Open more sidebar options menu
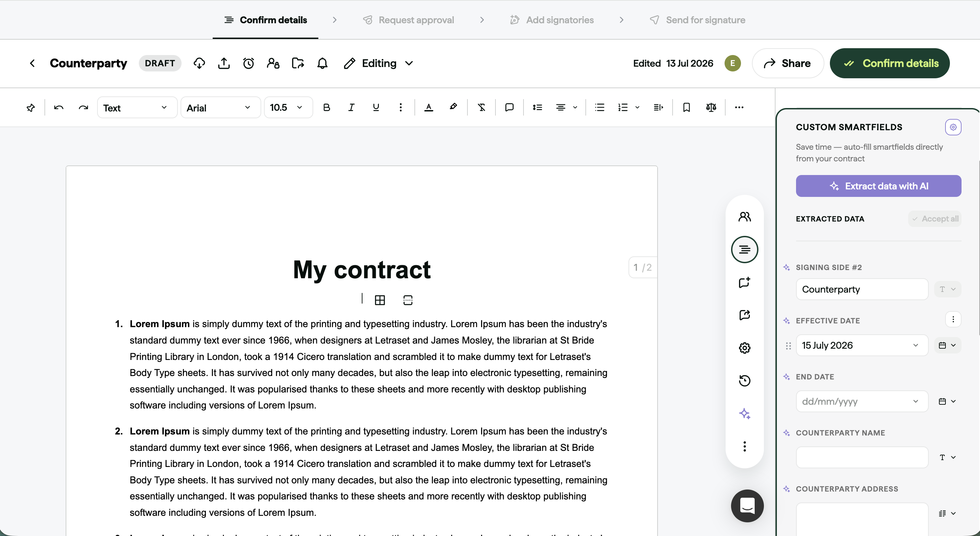The image size is (980, 536). [744, 446]
